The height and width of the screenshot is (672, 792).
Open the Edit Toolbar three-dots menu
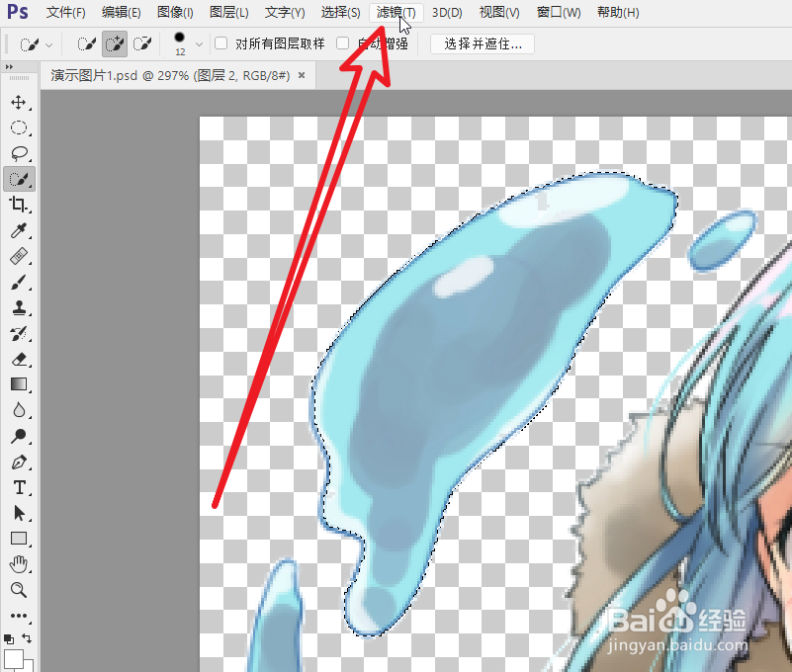(x=19, y=616)
